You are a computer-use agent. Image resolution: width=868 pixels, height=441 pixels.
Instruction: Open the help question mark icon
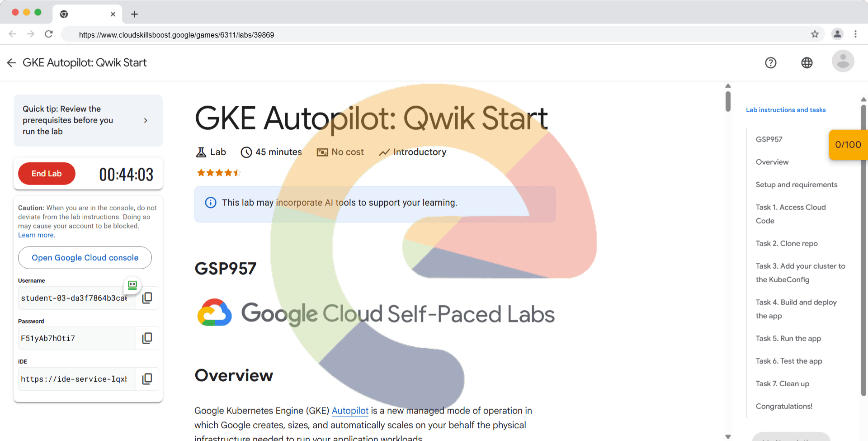(770, 63)
